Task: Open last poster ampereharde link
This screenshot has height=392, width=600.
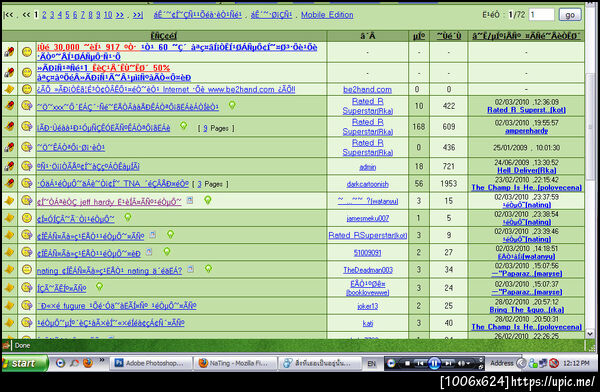Action: (526, 131)
